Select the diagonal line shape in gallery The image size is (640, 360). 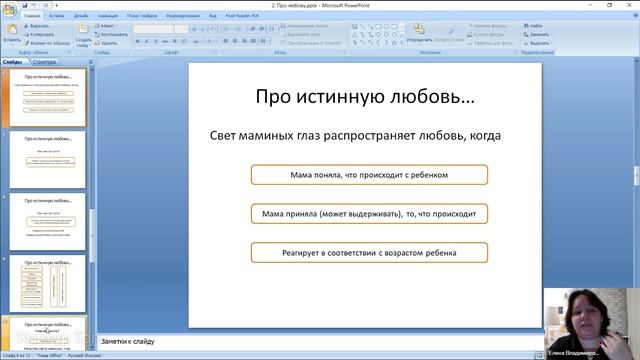click(x=362, y=27)
